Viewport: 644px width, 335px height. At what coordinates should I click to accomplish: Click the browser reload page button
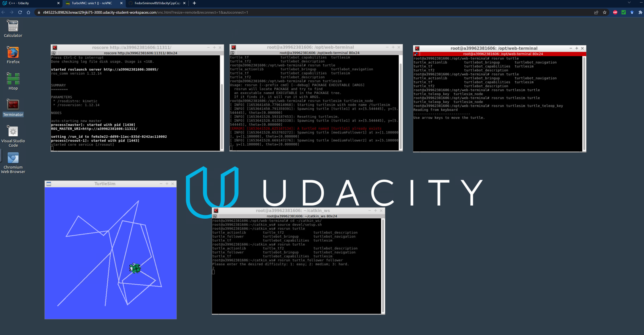[x=20, y=12]
